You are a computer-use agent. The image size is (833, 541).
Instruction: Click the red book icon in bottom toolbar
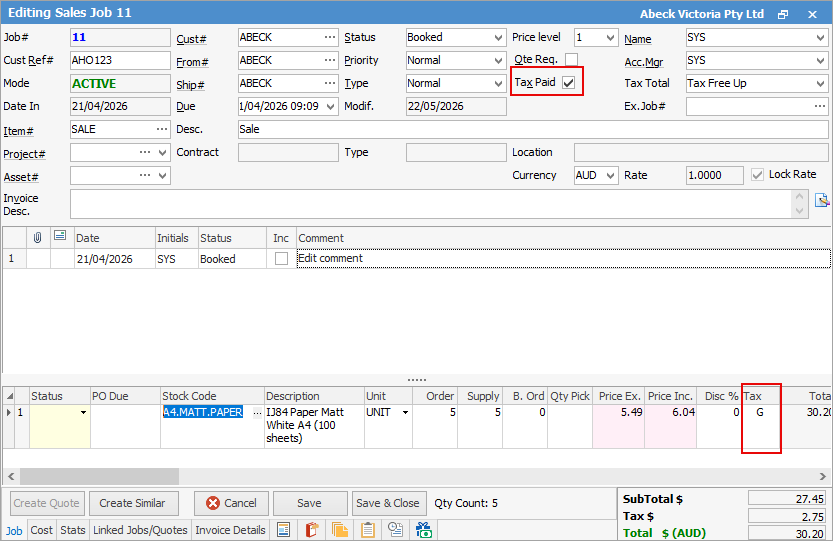pyautogui.click(x=311, y=530)
